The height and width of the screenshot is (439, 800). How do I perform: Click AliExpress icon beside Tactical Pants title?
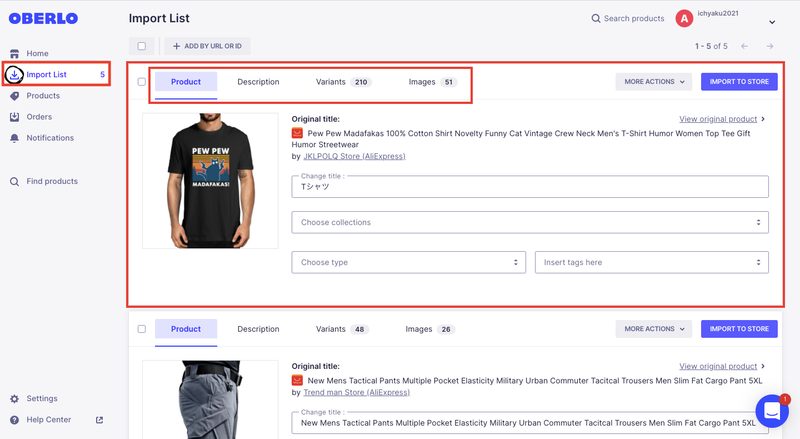pos(297,380)
